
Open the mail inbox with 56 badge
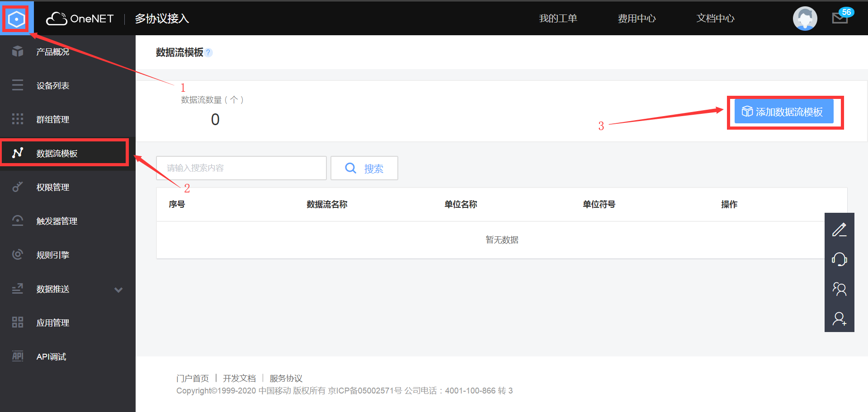pos(840,18)
